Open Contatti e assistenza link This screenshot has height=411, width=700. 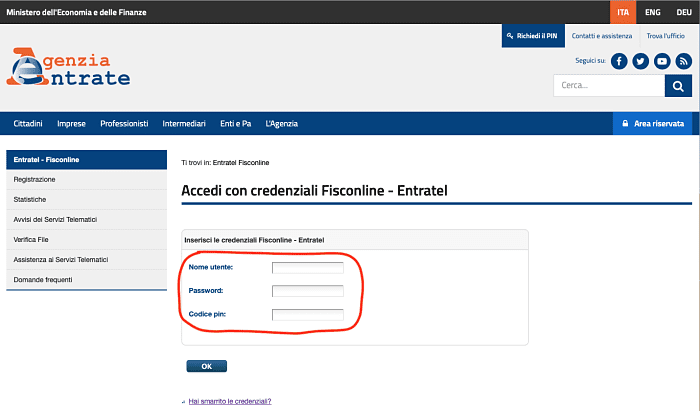point(602,36)
